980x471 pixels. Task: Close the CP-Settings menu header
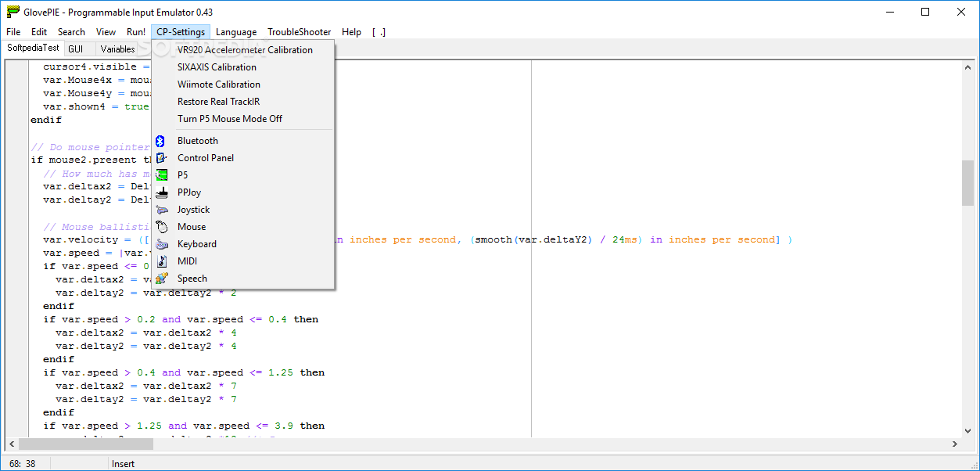pyautogui.click(x=181, y=32)
